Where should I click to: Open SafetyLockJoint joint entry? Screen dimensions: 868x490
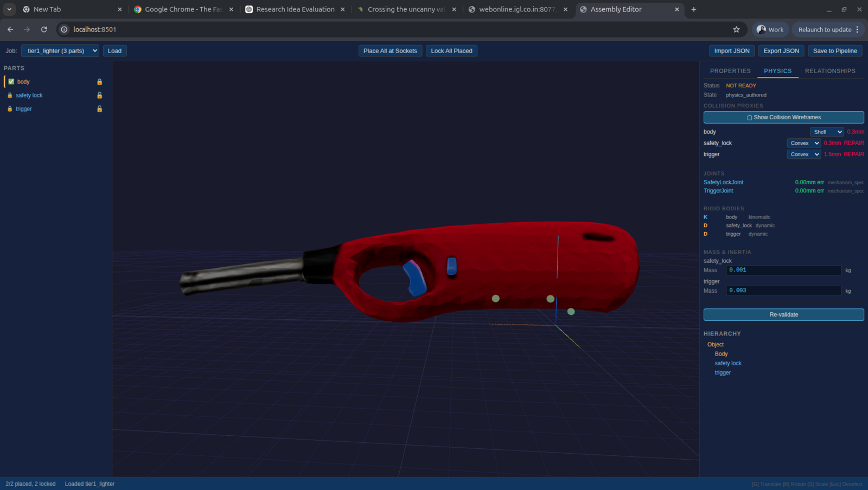point(724,183)
